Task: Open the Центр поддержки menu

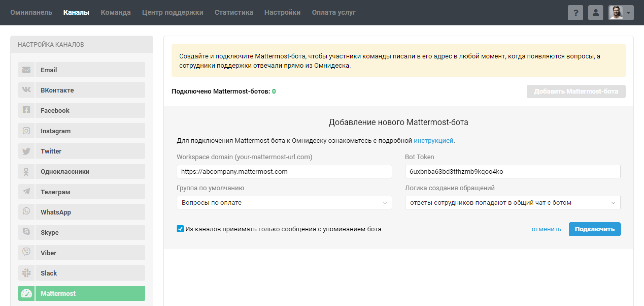Action: pos(173,12)
